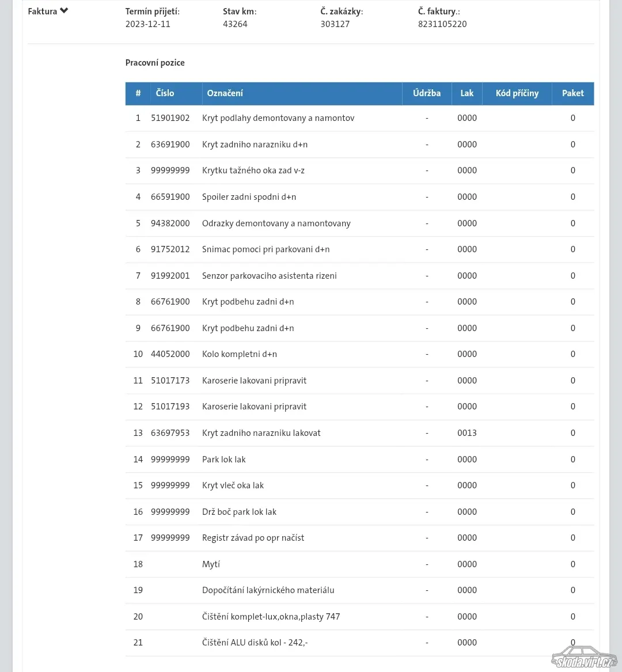622x672 pixels.
Task: Select row Čištění ALU disků kol
Action: [359, 643]
